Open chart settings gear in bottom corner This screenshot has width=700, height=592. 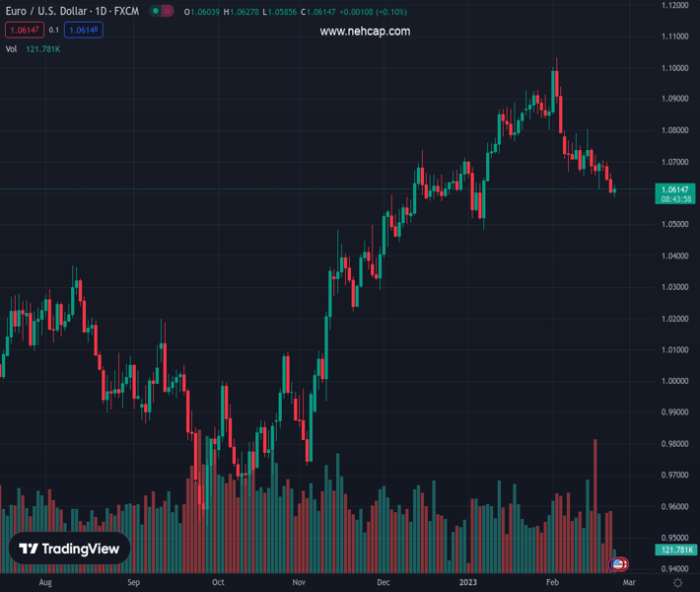coord(677,583)
